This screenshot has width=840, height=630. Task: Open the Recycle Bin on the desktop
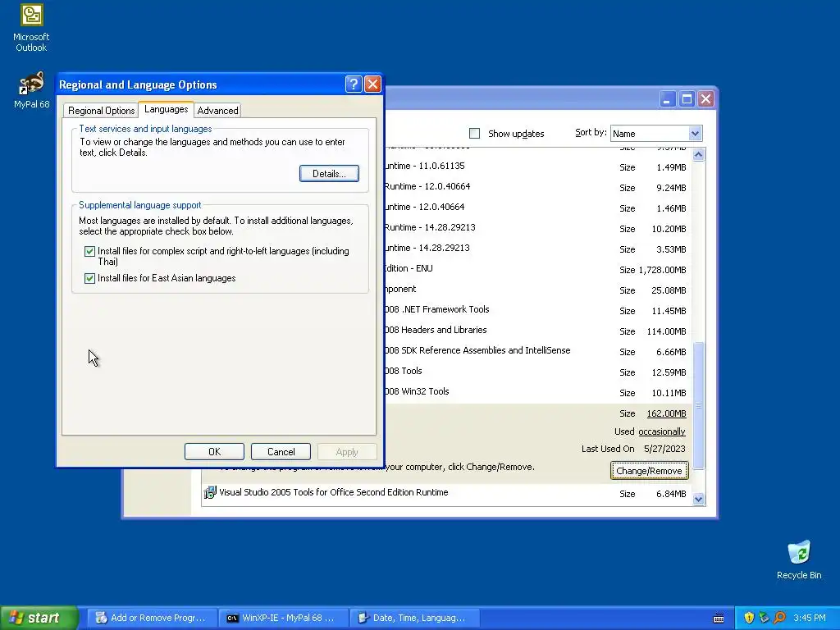[x=799, y=559]
